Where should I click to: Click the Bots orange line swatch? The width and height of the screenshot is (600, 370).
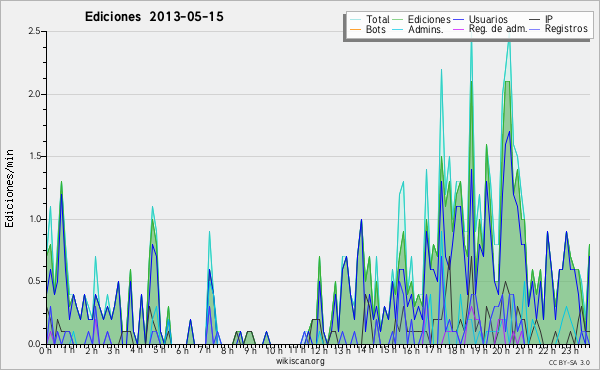[x=355, y=29]
